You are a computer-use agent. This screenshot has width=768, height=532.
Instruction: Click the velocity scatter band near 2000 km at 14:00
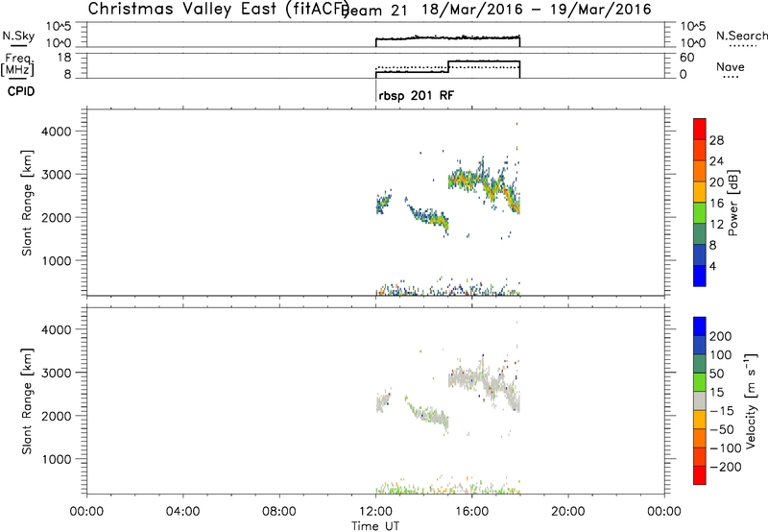click(x=428, y=415)
